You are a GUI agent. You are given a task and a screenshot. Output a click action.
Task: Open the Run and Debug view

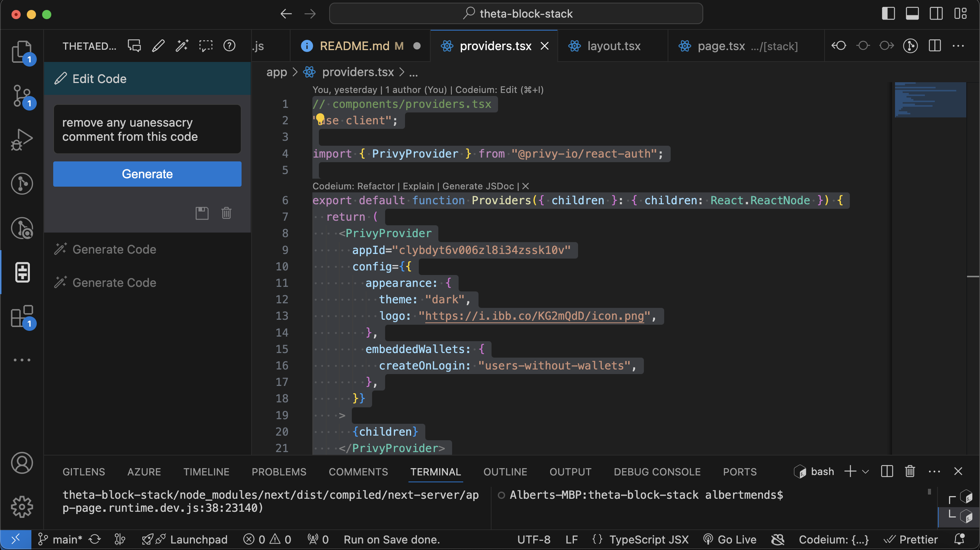click(x=22, y=140)
